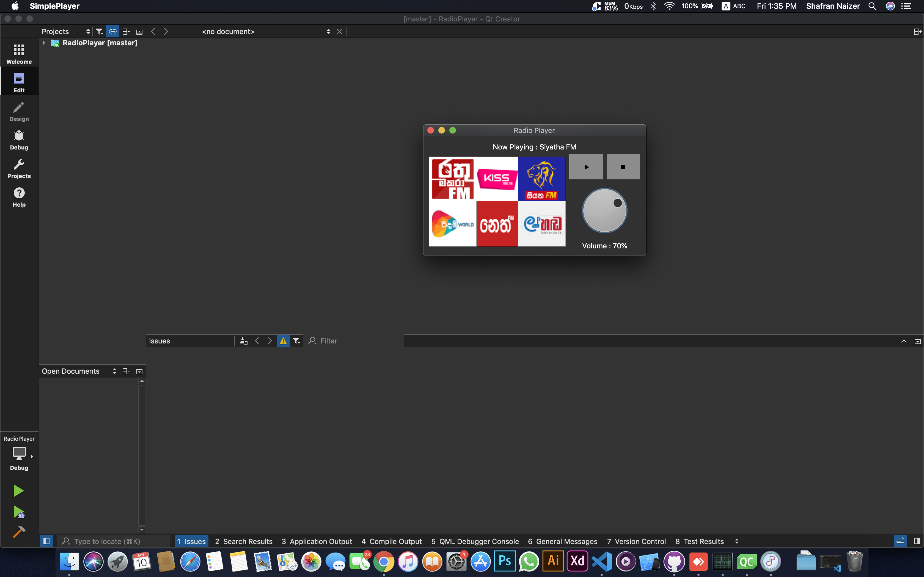Toggle synchronize with editor link icon
Screen dimensions: 924x577
pos(113,31)
